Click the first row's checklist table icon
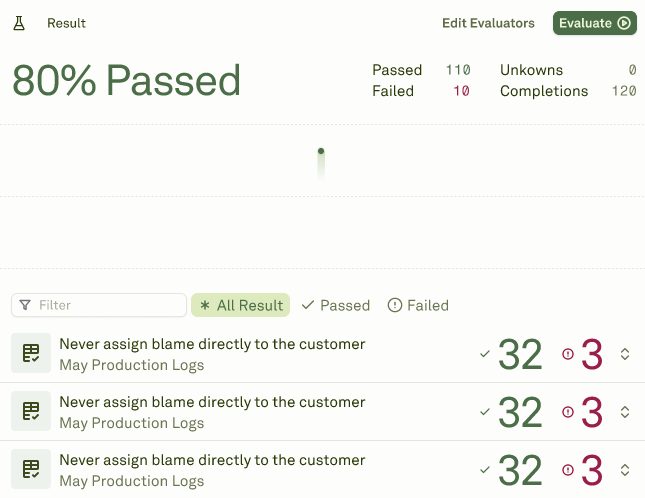 [31, 353]
